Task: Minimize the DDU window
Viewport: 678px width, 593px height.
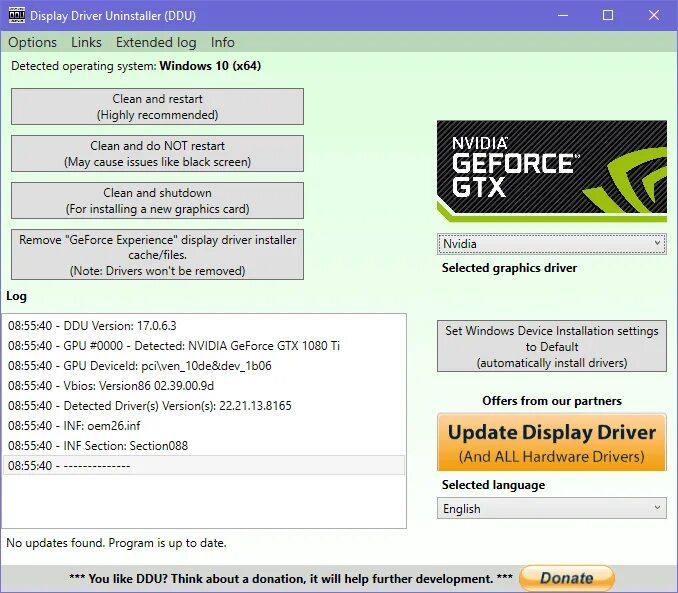Action: click(563, 16)
